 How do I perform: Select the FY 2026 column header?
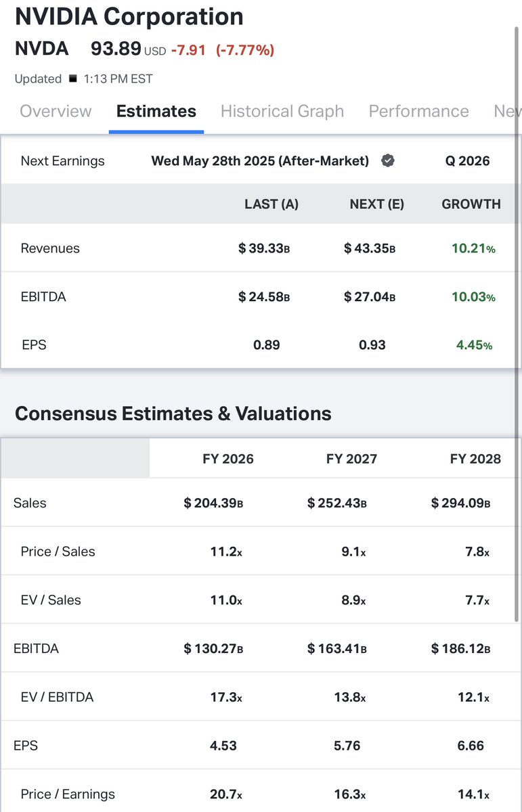[x=228, y=459]
